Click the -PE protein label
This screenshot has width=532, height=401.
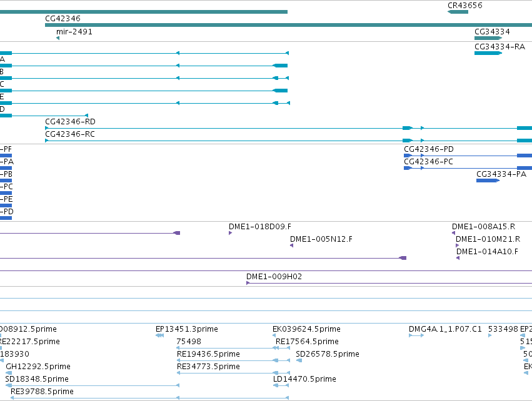point(6,199)
